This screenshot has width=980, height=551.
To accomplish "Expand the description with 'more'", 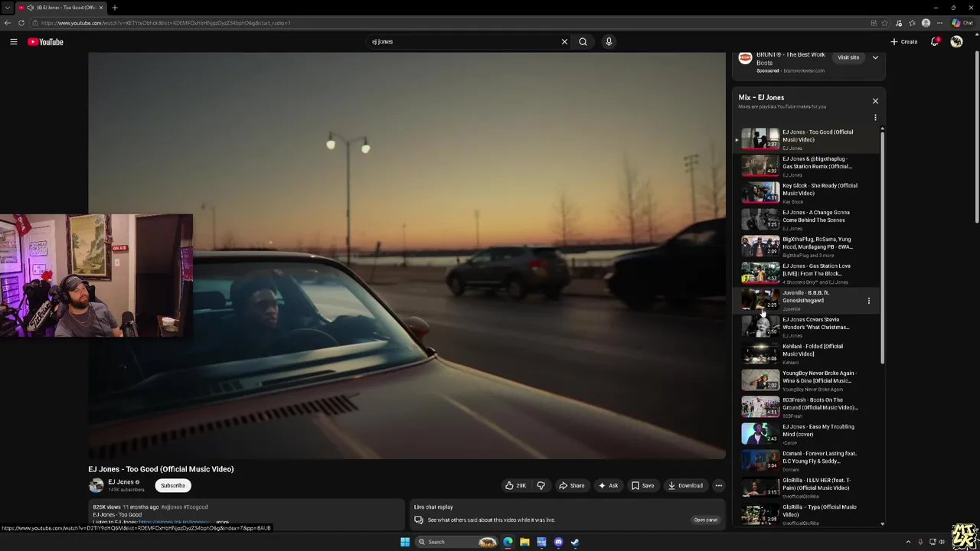I will 222,522.
